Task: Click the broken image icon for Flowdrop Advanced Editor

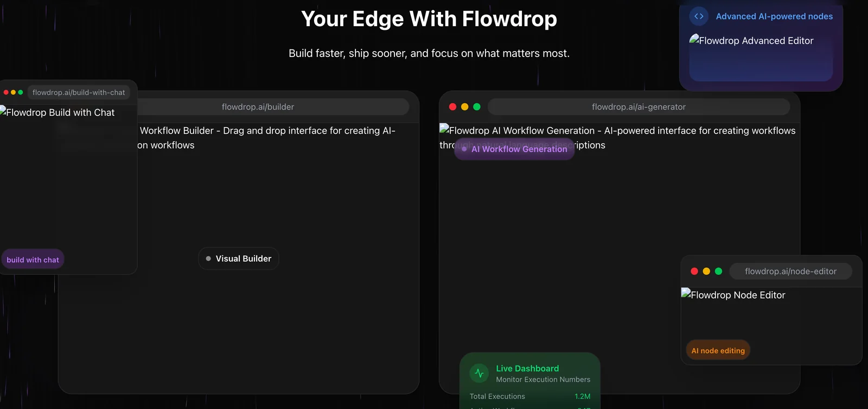Action: click(x=694, y=40)
